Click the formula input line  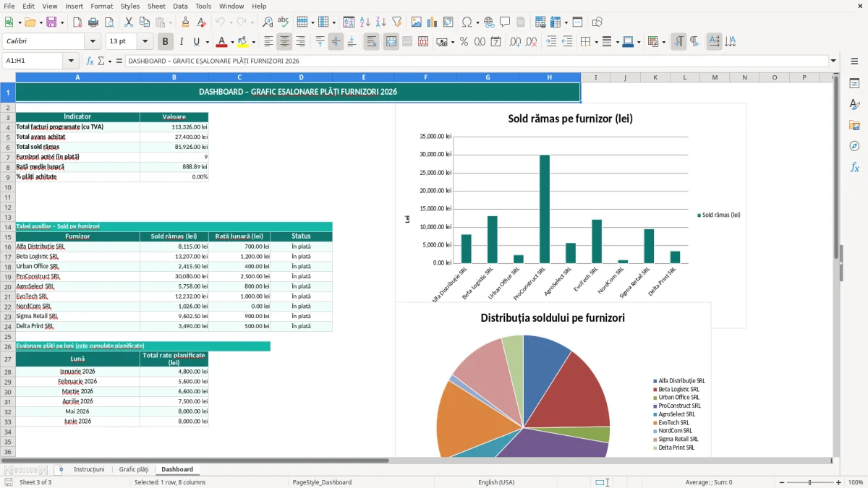(476, 61)
